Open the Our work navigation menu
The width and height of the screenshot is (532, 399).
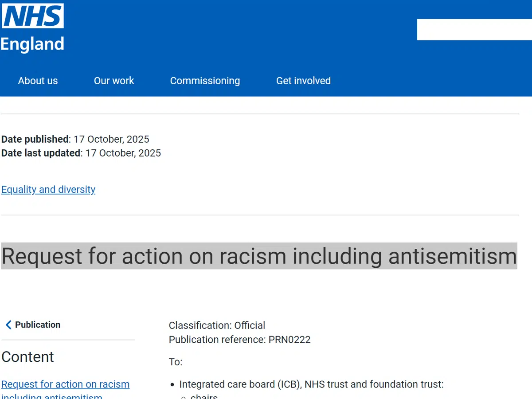[114, 81]
